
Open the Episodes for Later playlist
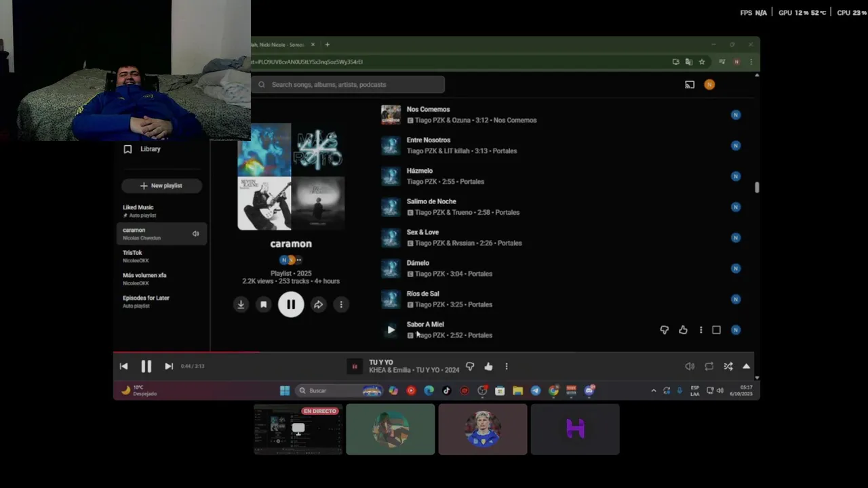(x=161, y=302)
